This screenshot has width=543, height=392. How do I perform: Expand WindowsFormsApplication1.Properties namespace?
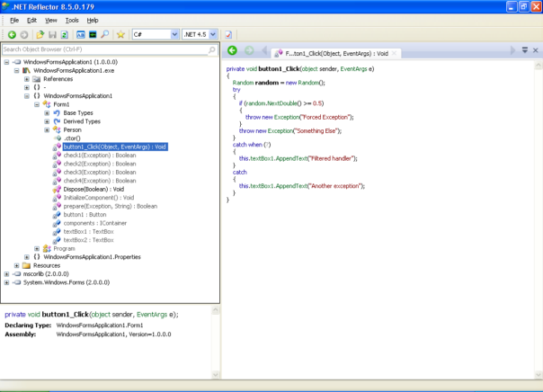[27, 257]
